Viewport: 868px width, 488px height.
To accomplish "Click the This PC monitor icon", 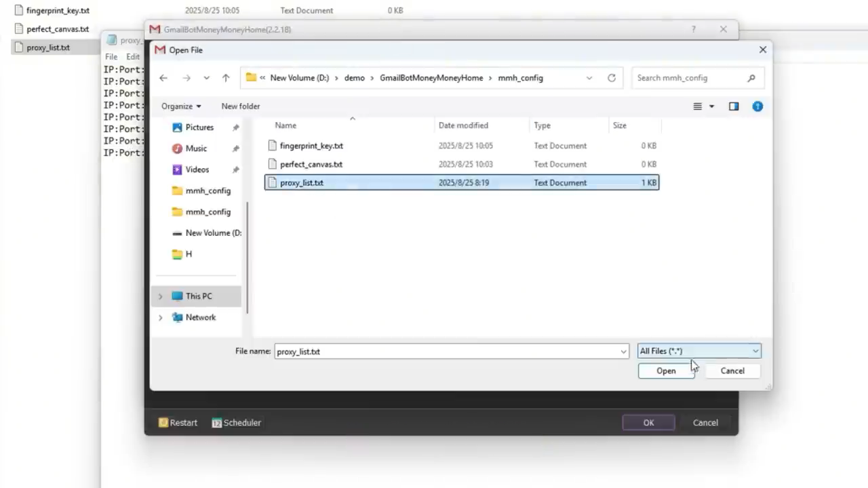I will (178, 296).
